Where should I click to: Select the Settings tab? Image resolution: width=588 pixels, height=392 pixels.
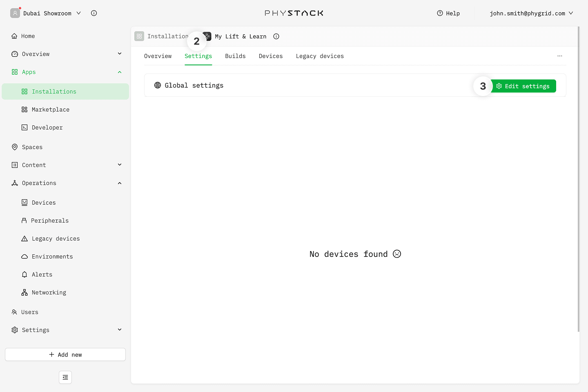click(x=198, y=56)
